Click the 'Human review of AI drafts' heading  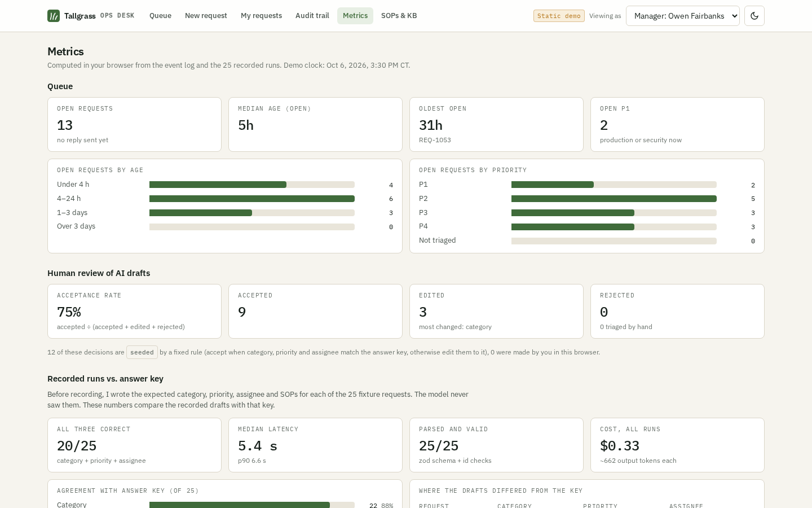click(x=99, y=273)
